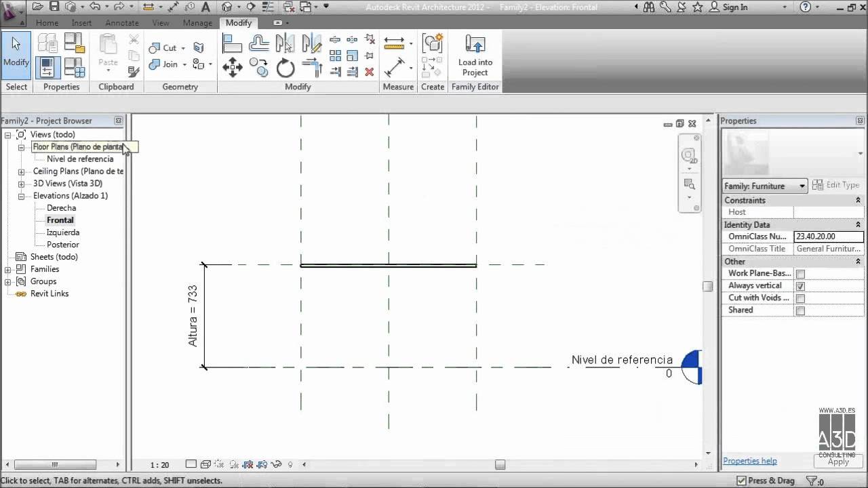Toggle Cut with Voids checkbox

(x=800, y=298)
